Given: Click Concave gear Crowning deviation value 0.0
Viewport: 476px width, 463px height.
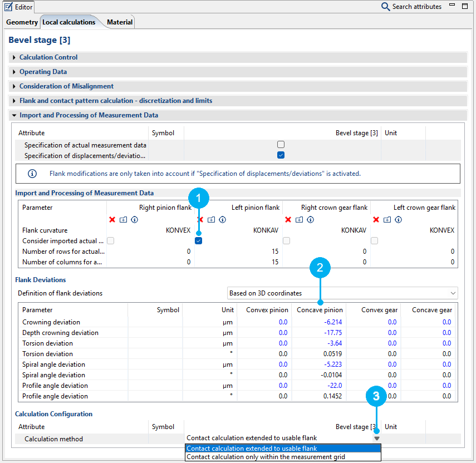Looking at the screenshot, I should 446,322.
